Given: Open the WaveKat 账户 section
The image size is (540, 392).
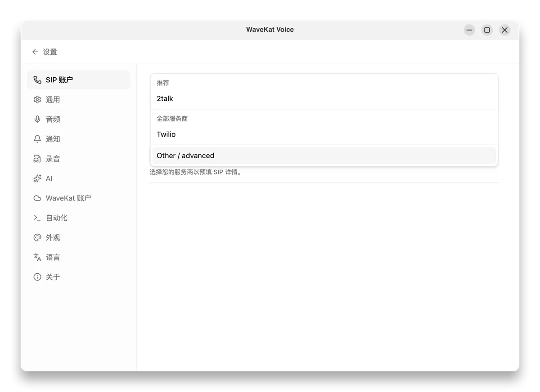Looking at the screenshot, I should [79, 198].
